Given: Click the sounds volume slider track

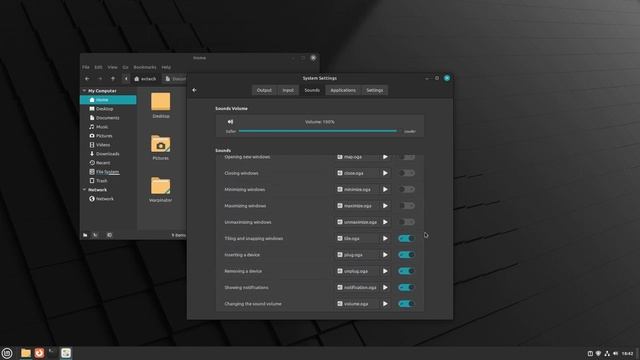Looking at the screenshot, I should pyautogui.click(x=318, y=131).
